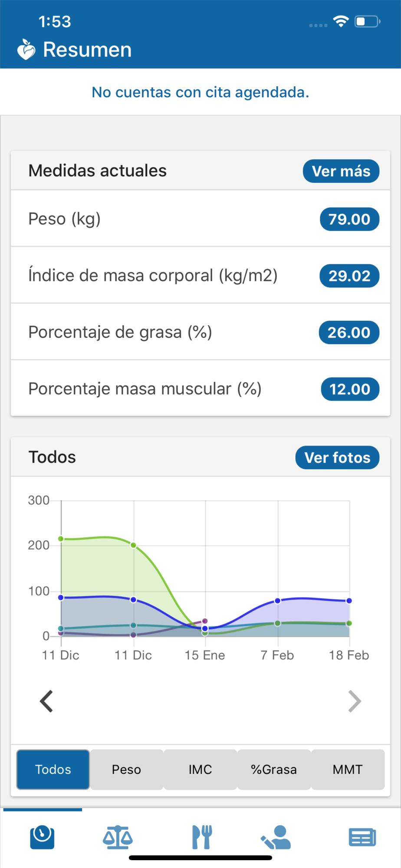
Task: Switch chart to IMC filter
Action: pos(200,769)
